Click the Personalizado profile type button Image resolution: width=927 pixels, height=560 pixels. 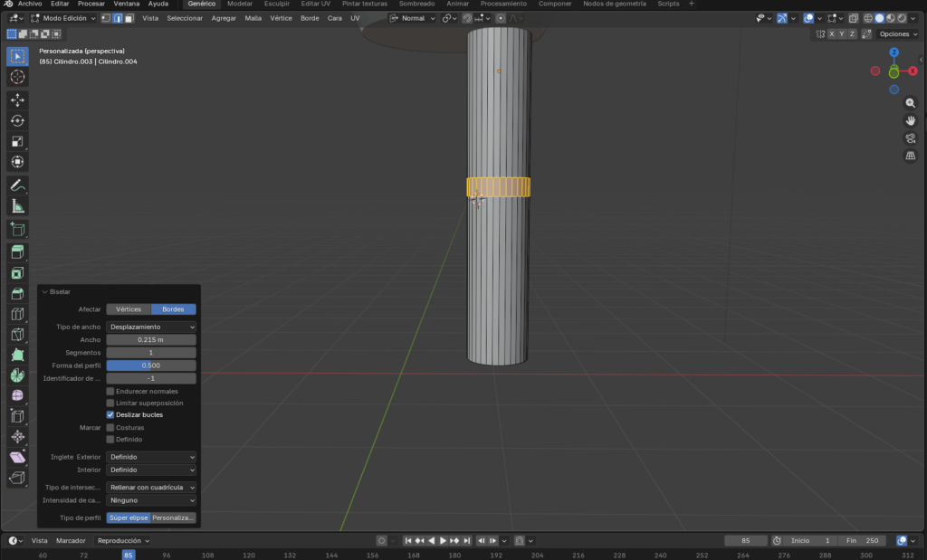pyautogui.click(x=174, y=518)
